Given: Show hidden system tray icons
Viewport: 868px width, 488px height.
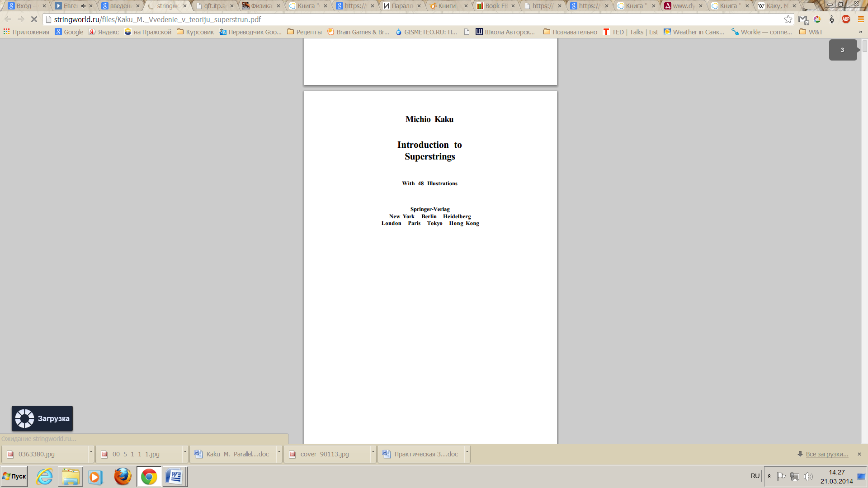Looking at the screenshot, I should click(769, 476).
